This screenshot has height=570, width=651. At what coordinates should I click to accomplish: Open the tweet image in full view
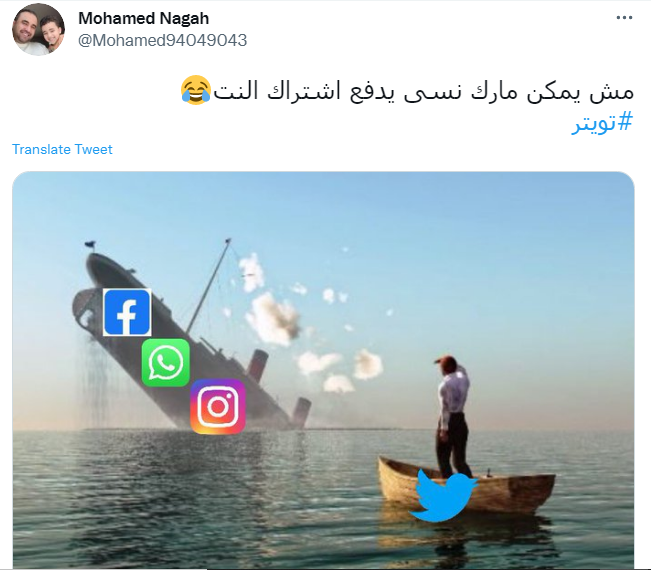pyautogui.click(x=323, y=370)
